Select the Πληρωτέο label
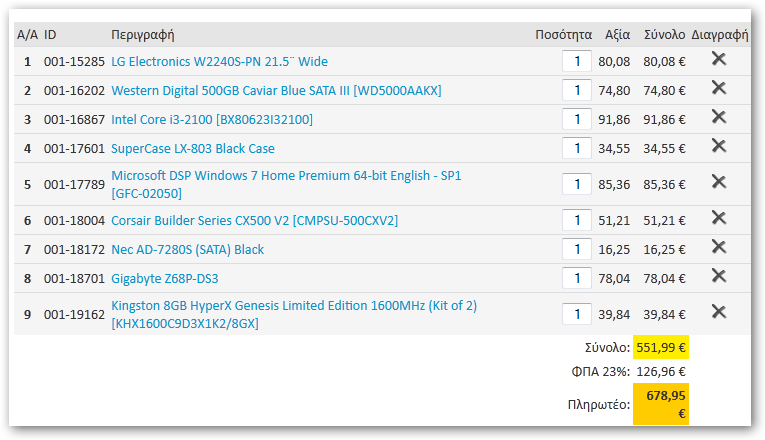 click(x=599, y=404)
